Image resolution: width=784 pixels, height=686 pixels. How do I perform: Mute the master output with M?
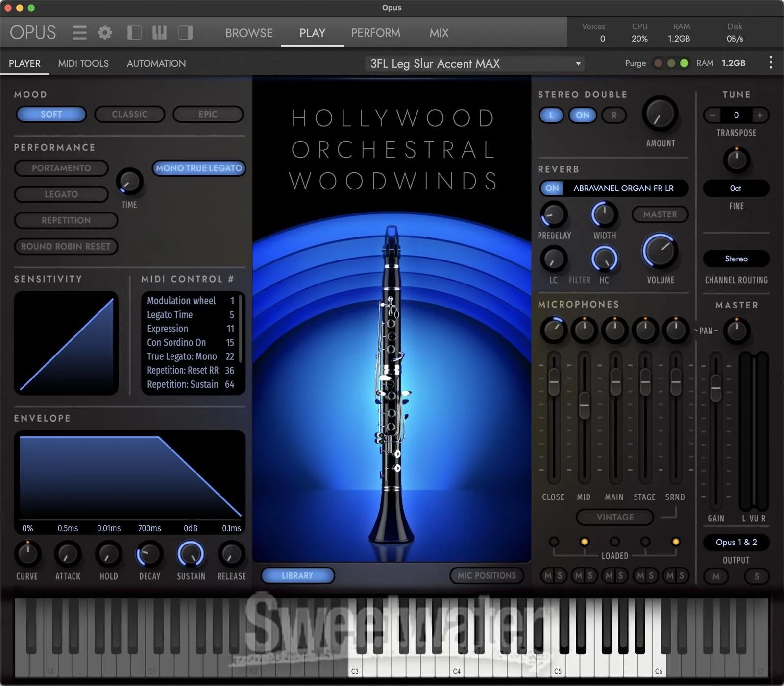point(716,576)
